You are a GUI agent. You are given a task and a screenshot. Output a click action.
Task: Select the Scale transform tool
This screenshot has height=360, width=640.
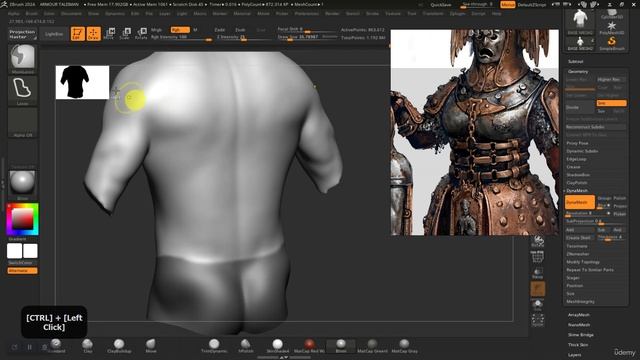[125, 34]
